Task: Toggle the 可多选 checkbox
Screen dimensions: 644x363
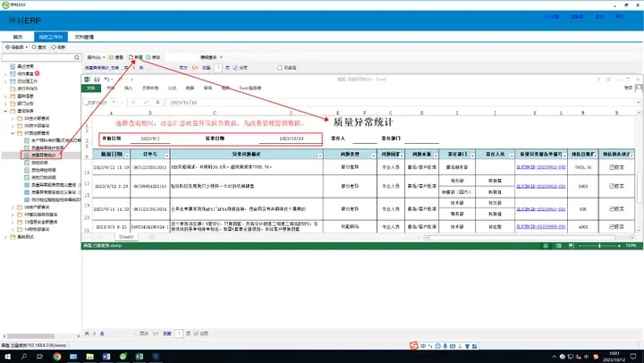Action: click(279, 66)
